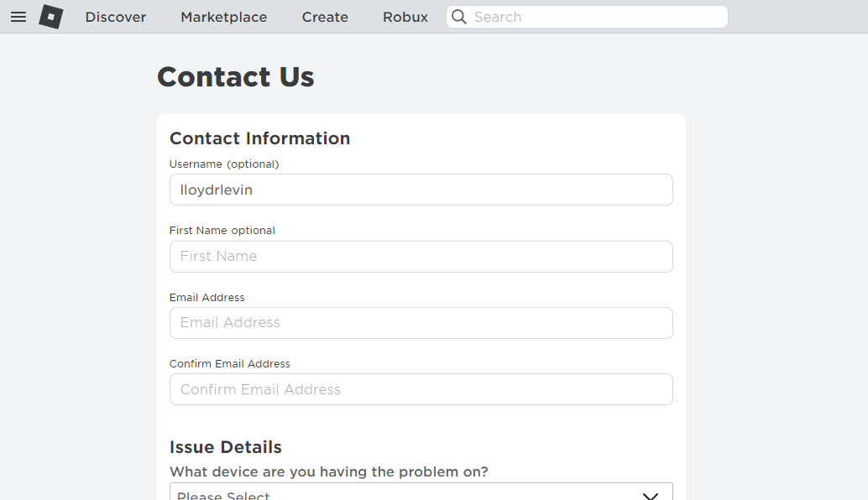The image size is (868, 500).
Task: Click the "Confirm Email Address" label text
Action: (230, 364)
